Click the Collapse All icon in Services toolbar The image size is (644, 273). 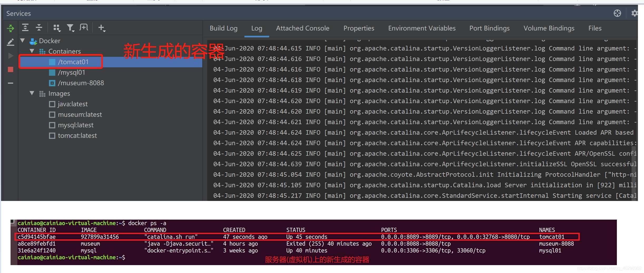(39, 28)
